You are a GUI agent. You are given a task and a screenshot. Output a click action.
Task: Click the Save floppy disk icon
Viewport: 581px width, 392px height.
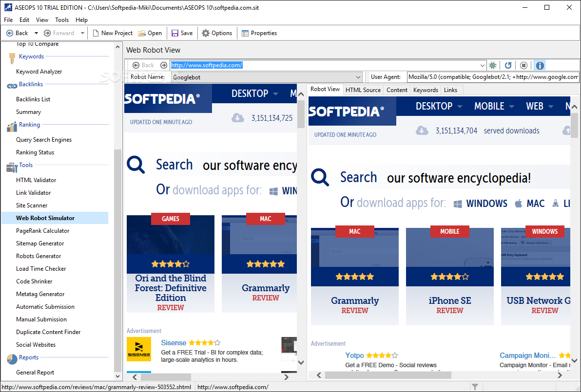[x=175, y=33]
